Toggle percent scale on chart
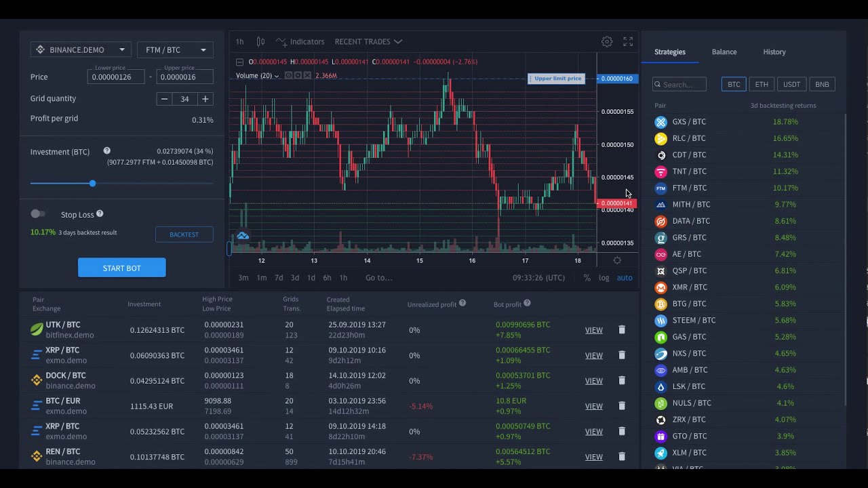868x488 pixels. [587, 278]
